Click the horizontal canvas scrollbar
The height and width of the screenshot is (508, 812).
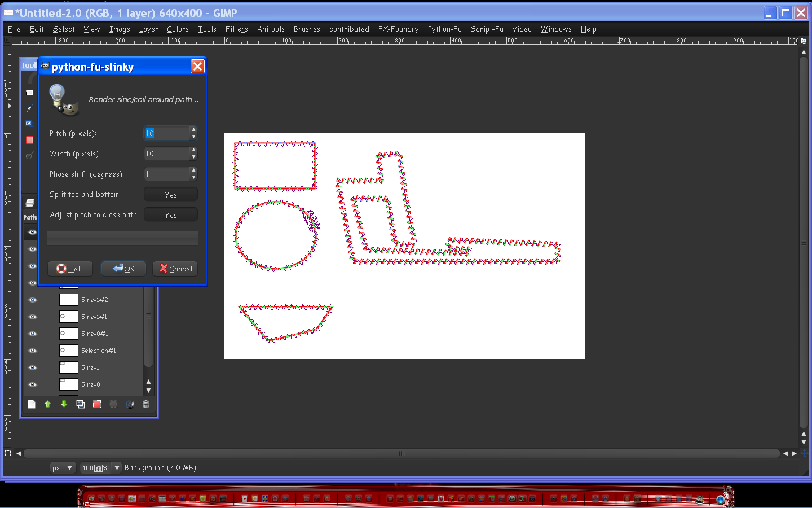(x=401, y=453)
